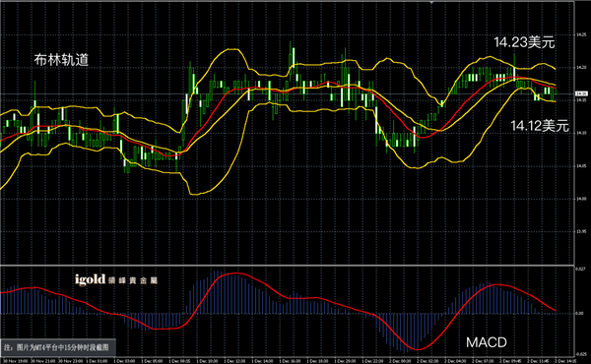Click the 布林轨道 Bollinger band label
The width and height of the screenshot is (591, 364).
(x=61, y=60)
